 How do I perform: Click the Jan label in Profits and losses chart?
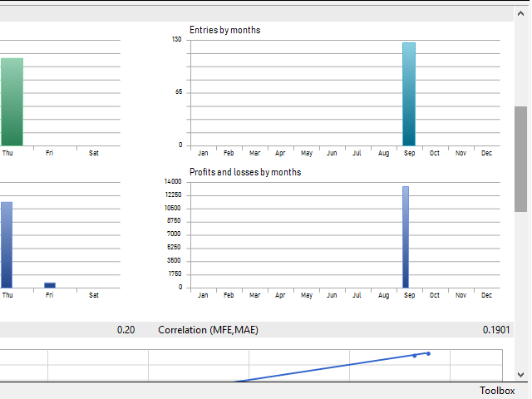(203, 295)
